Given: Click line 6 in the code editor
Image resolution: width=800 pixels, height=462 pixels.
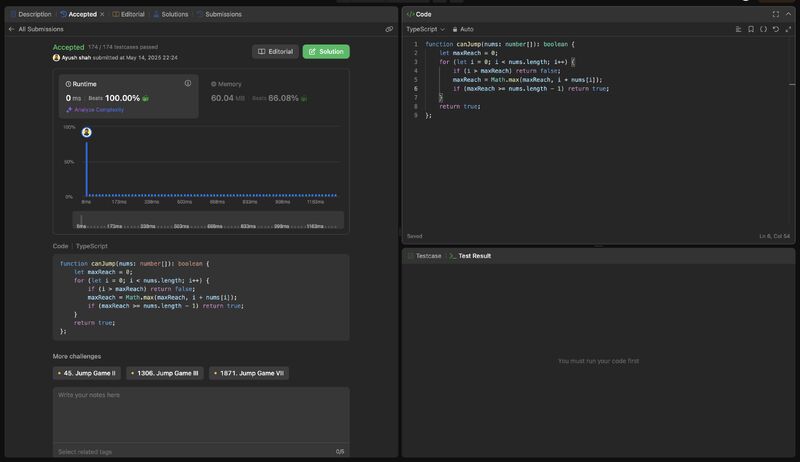Looking at the screenshot, I should point(531,89).
